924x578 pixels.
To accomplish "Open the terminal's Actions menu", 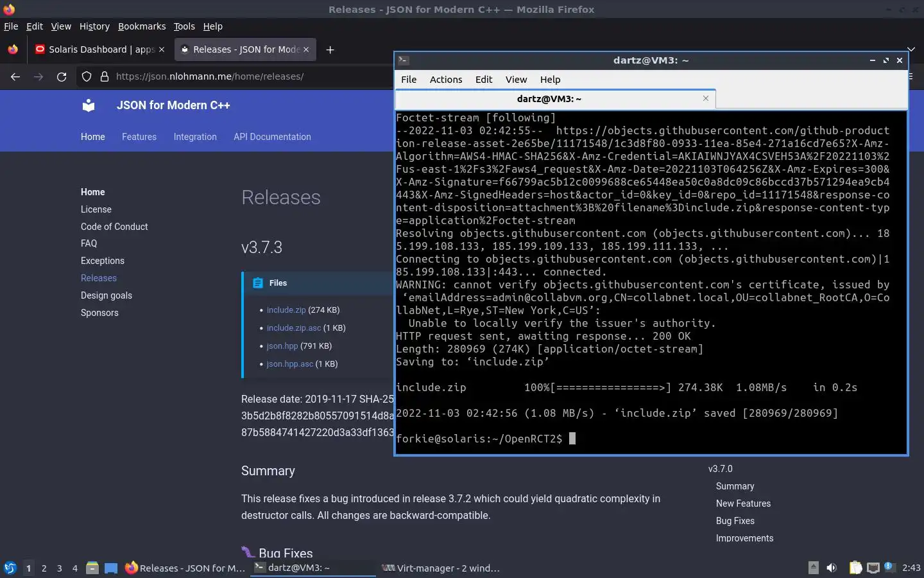I will pyautogui.click(x=446, y=80).
